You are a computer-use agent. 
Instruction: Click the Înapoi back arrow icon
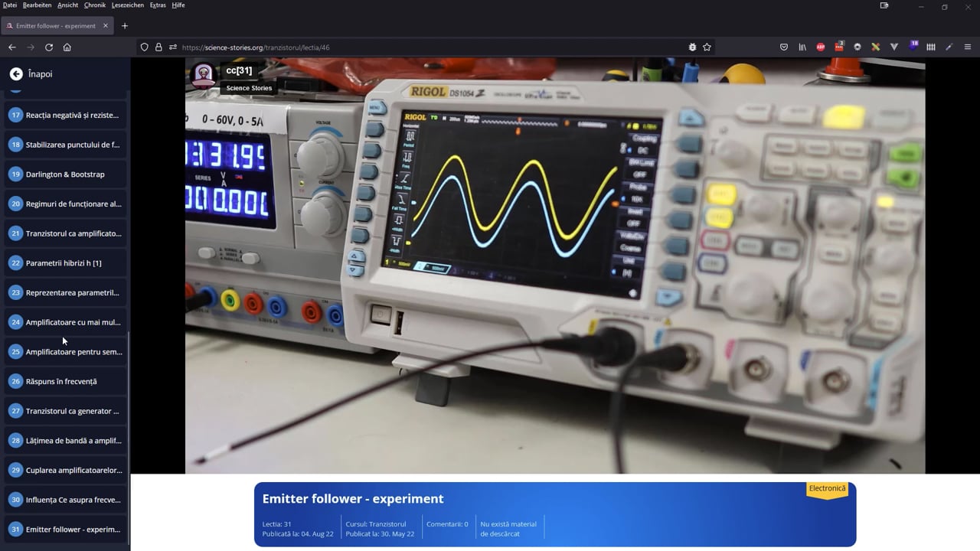(16, 74)
